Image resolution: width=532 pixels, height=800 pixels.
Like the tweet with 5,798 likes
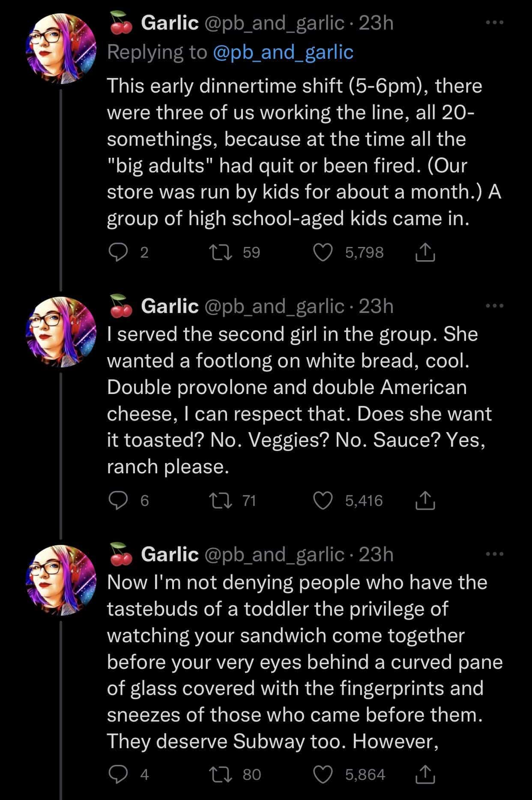pos(323,253)
